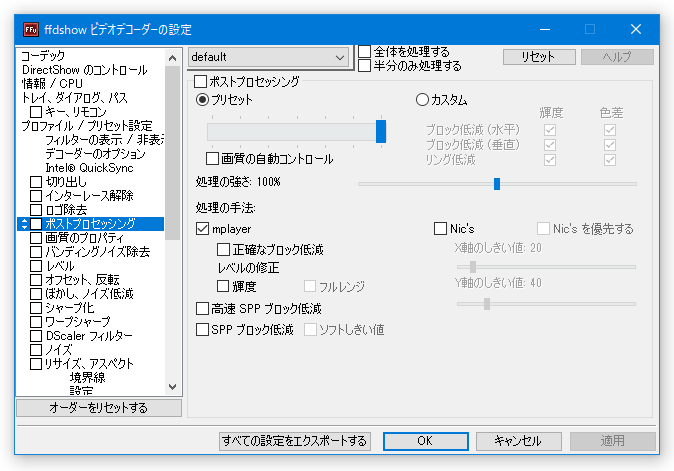Open デコーダーのオプション tree item

[x=95, y=153]
